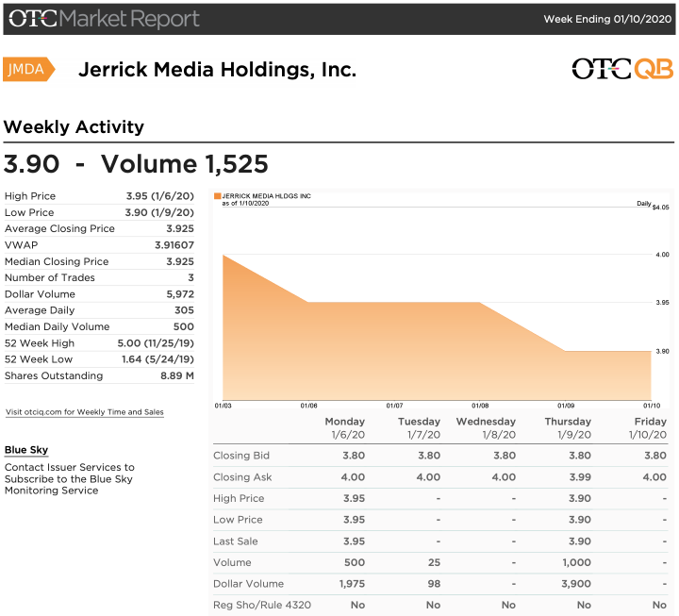Click the Monday 1/6/20 column header
Viewport: 679px width, 616px height.
[345, 428]
